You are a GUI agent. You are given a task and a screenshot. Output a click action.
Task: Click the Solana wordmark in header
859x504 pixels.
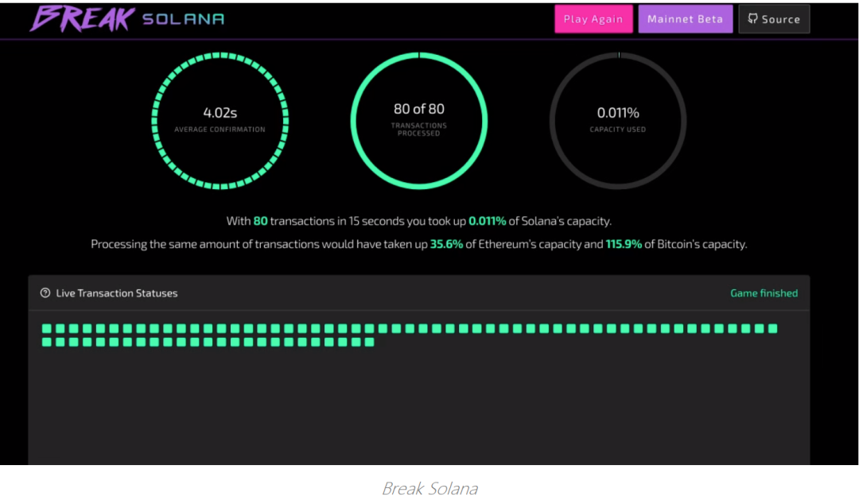[183, 19]
